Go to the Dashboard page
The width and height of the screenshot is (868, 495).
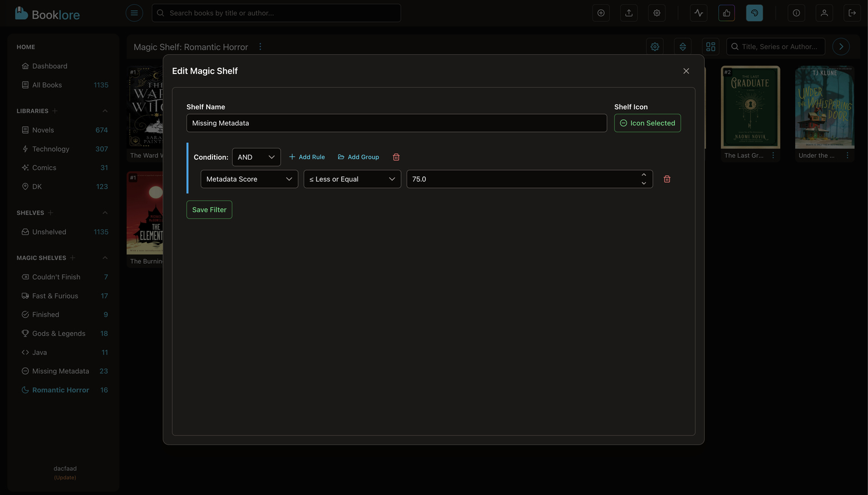(x=50, y=66)
